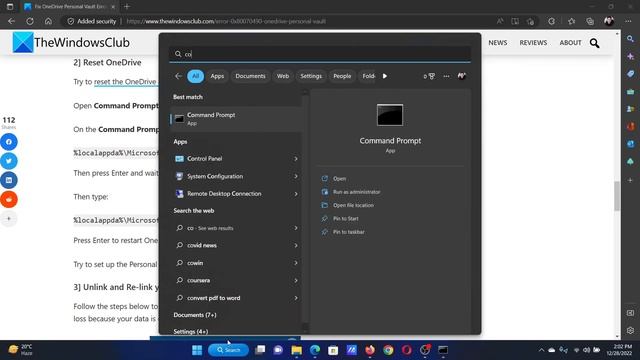Switch to the All filter tab

(x=196, y=76)
